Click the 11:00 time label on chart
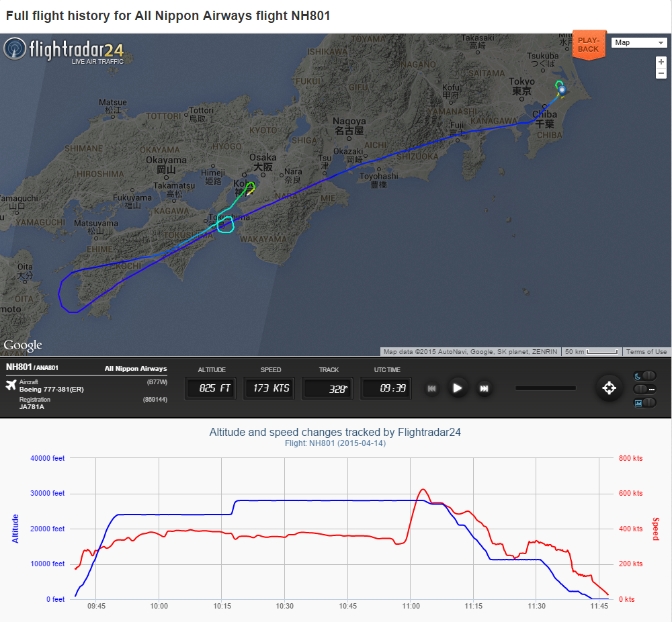 411,606
